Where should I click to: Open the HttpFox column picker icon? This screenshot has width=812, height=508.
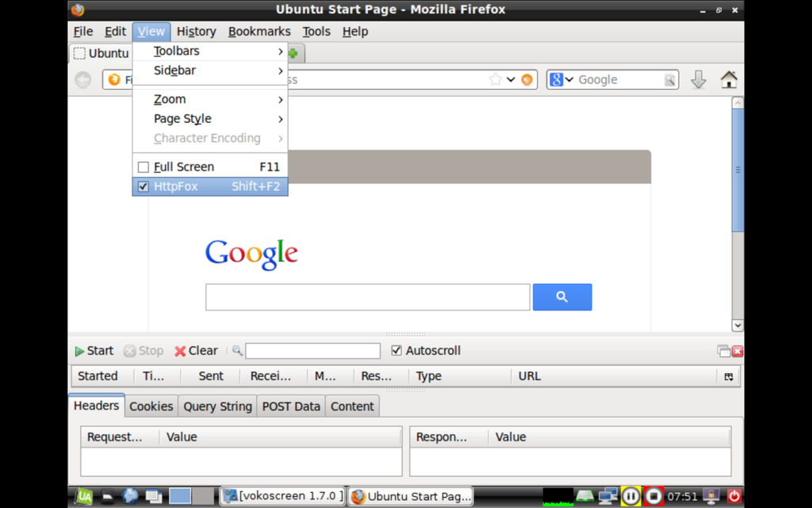(729, 376)
